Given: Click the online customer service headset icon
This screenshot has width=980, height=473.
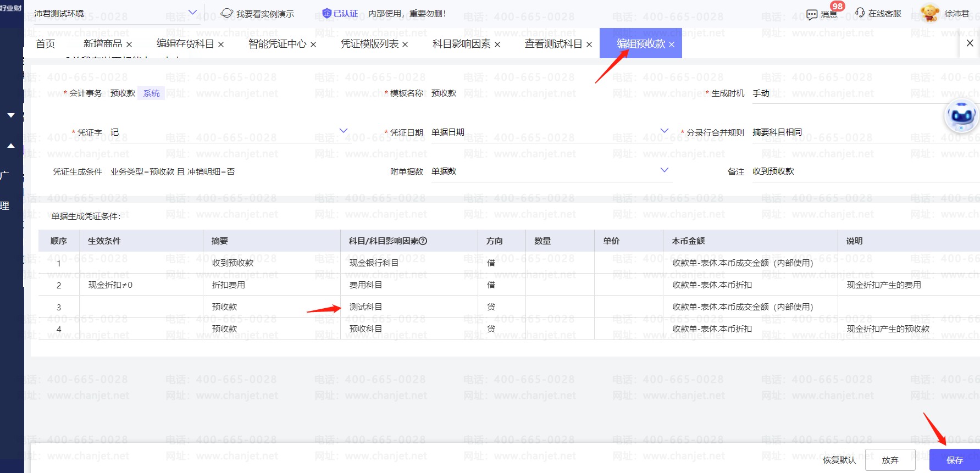Looking at the screenshot, I should click(x=860, y=13).
